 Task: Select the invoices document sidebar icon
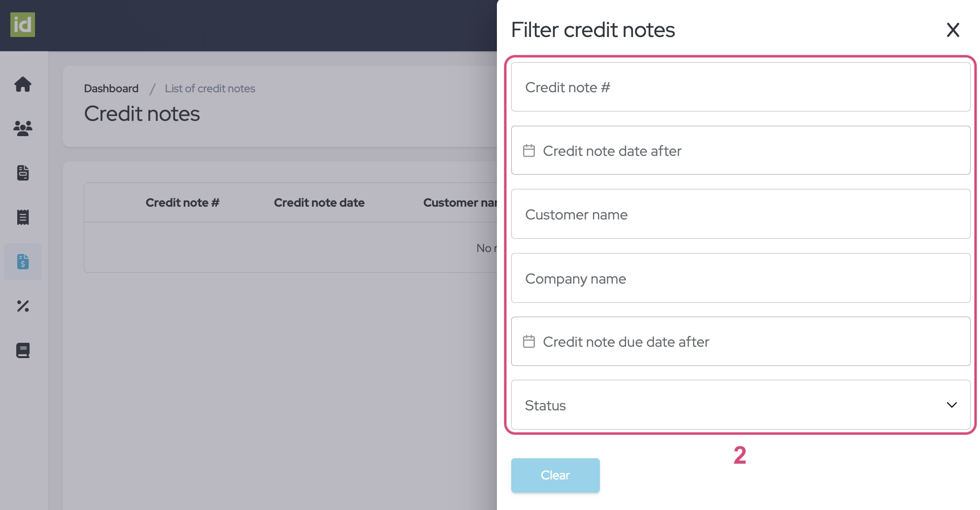pos(23,173)
